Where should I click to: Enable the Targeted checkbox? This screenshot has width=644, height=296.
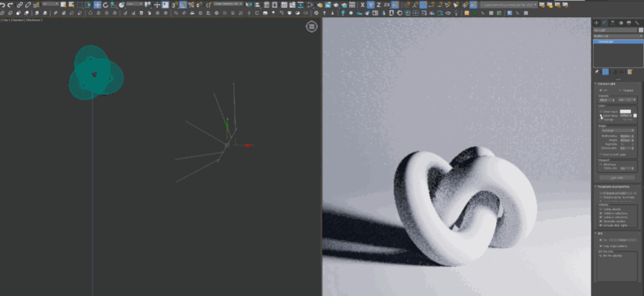[620, 91]
